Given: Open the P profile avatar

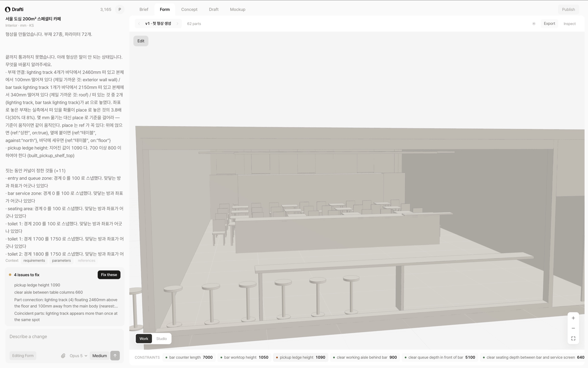Looking at the screenshot, I should point(120,9).
